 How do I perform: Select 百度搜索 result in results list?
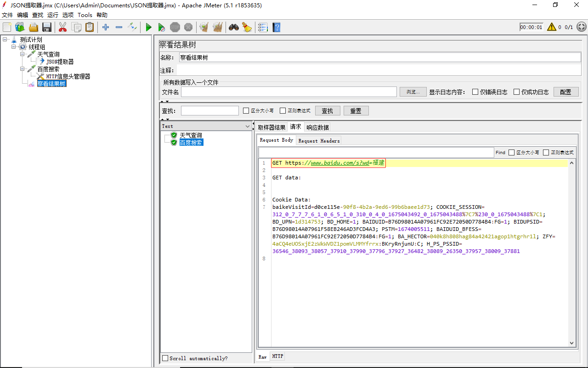pyautogui.click(x=191, y=143)
